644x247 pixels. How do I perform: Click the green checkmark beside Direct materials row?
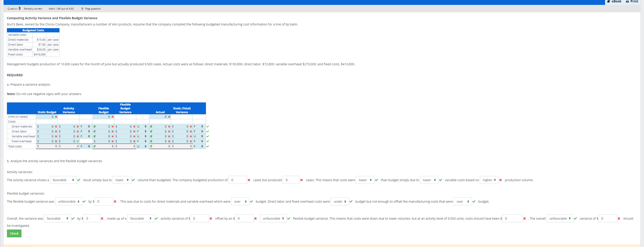coord(208,126)
